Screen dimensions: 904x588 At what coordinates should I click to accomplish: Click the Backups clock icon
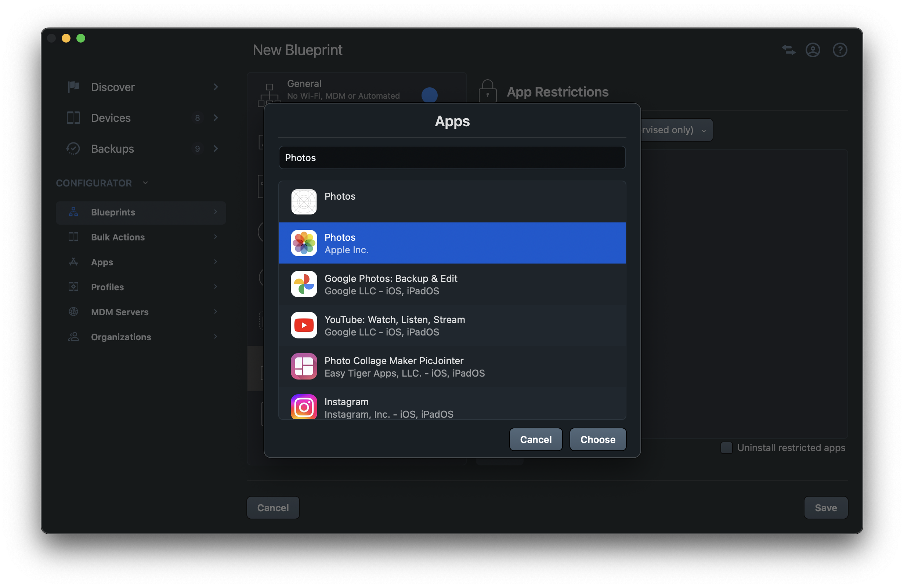[x=73, y=148]
